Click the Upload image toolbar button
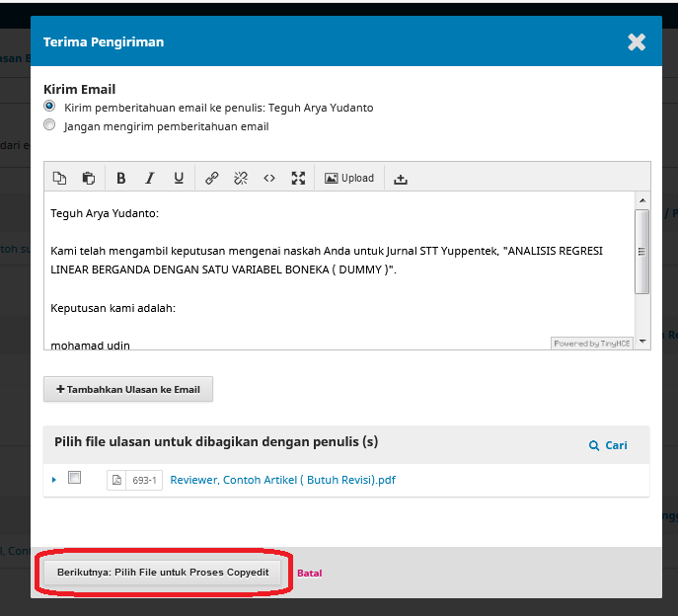The width and height of the screenshot is (678, 616). tap(349, 179)
